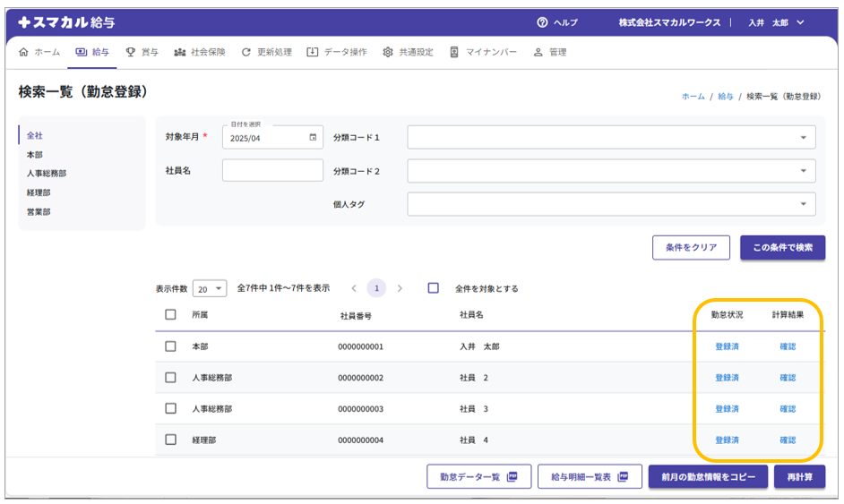Toggle the select-all checkbox in table header

click(x=171, y=315)
